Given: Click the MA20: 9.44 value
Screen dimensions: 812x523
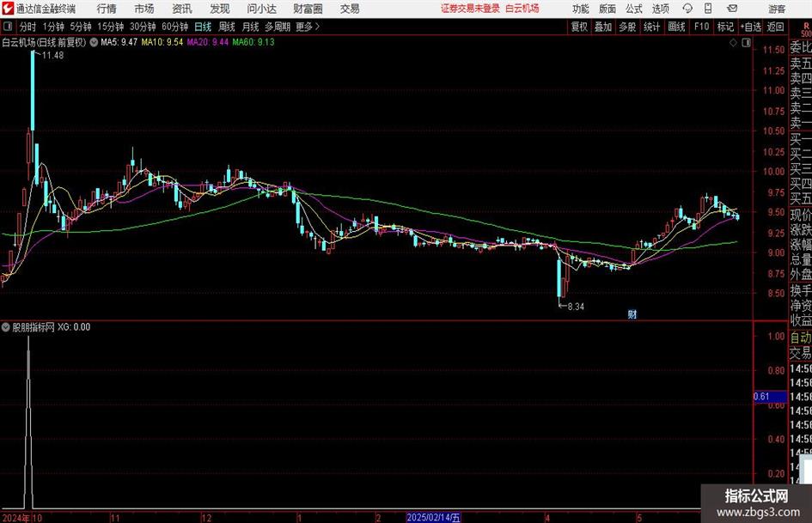Looking at the screenshot, I should (x=208, y=42).
